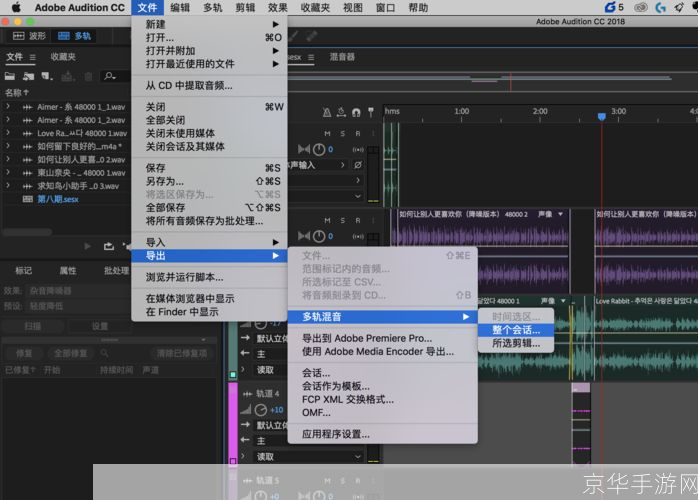
Task: Expand the Love Ra... 48000 1.wav item
Action: [8, 133]
